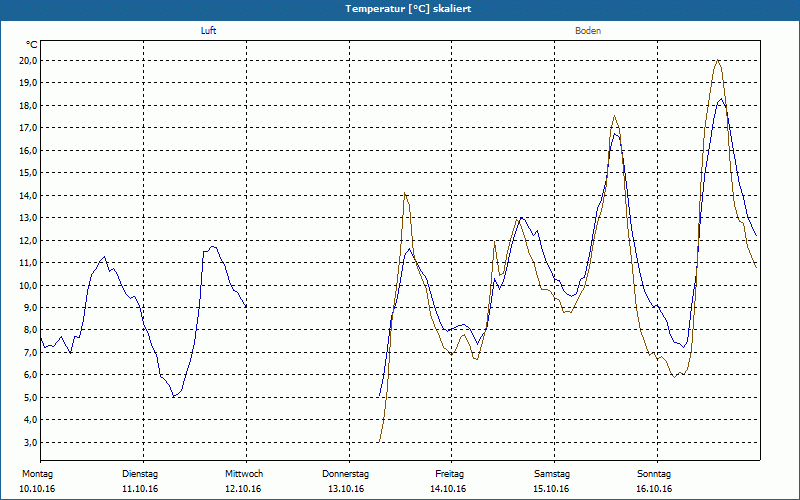Click the 13,0 y-axis value
Viewport: 800px width, 500px height.
28,218
